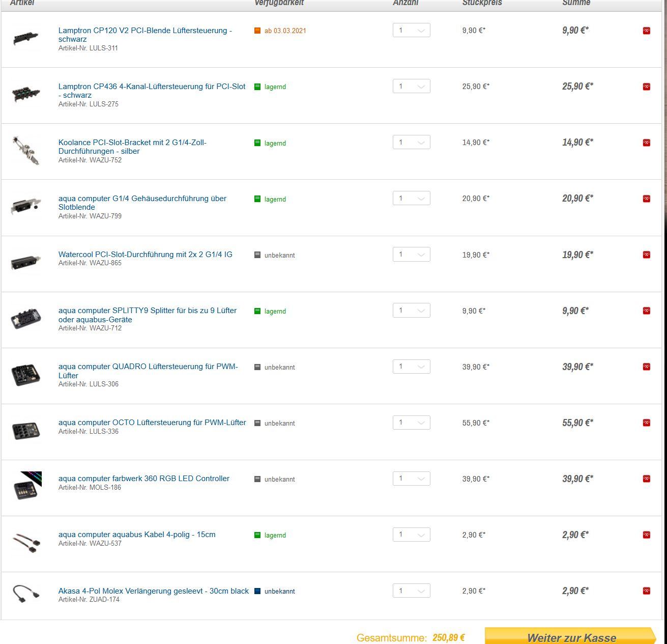Open quantity dropdown for farbwerk 360

[x=412, y=478]
